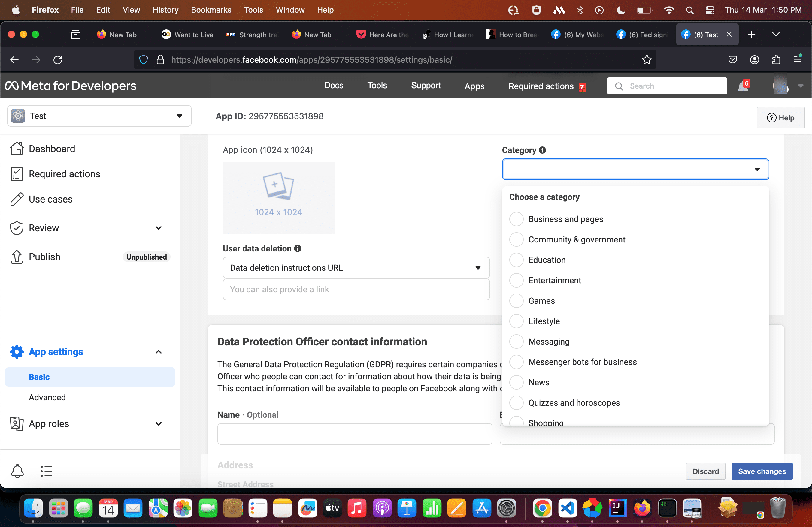The width and height of the screenshot is (812, 527).
Task: Expand the Review sidebar section
Action: 158,228
